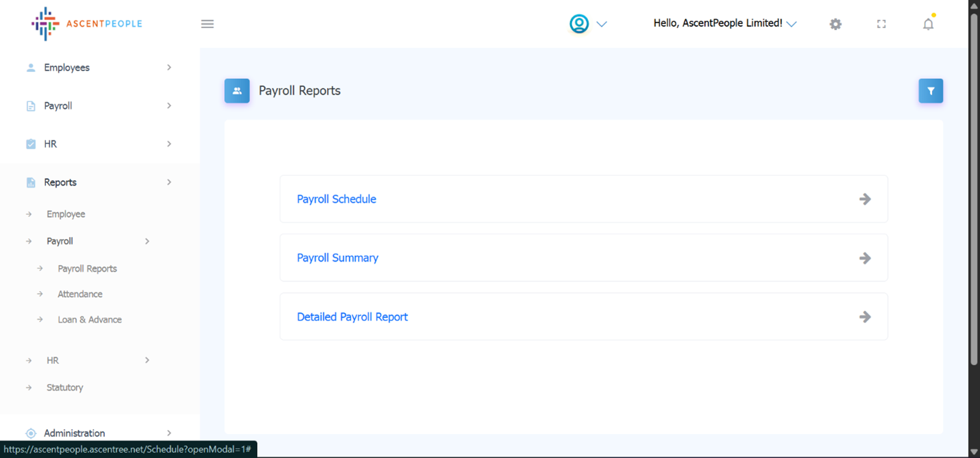Expand the Employees sidebar menu
The width and height of the screenshot is (980, 458).
66,68
